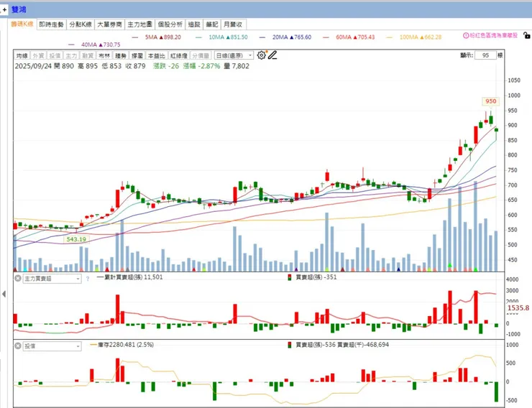Click the 雙鴻 stock title
Image resolution: width=532 pixels, height=408 pixels.
coord(19,9)
